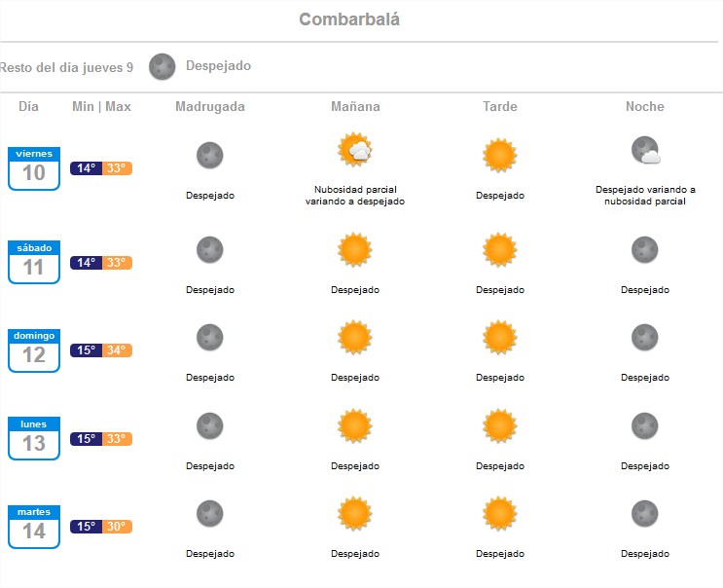Select the domingo 12 calendar badge

tap(34, 350)
